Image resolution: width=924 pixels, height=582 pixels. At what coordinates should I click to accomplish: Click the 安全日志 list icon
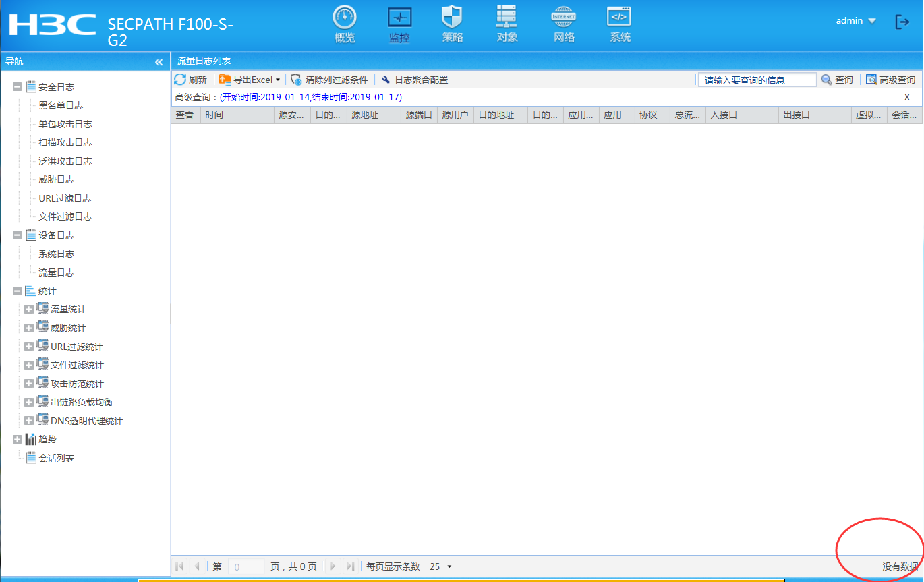[x=31, y=87]
